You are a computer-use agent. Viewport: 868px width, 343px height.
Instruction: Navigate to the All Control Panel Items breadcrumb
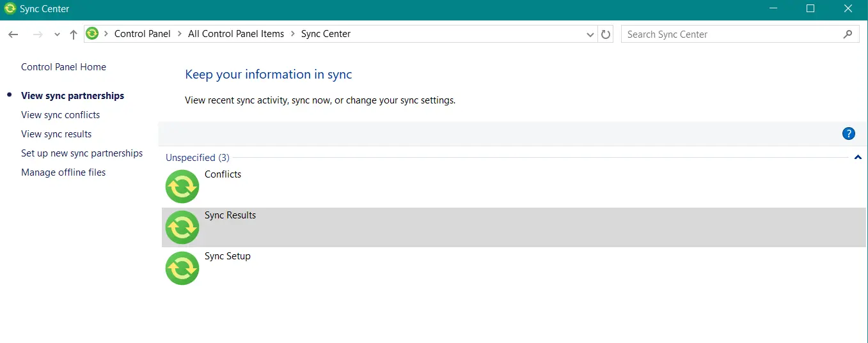[x=235, y=34]
